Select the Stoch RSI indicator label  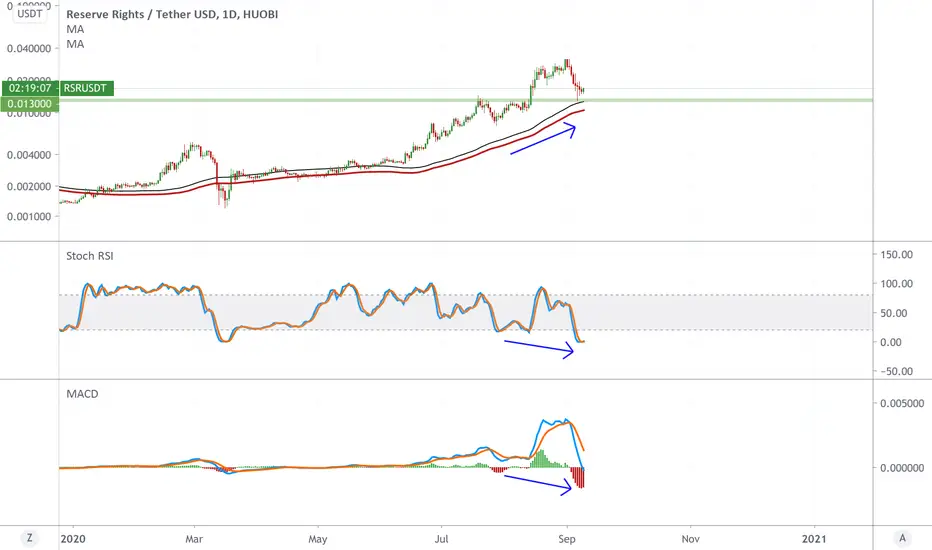pyautogui.click(x=90, y=256)
